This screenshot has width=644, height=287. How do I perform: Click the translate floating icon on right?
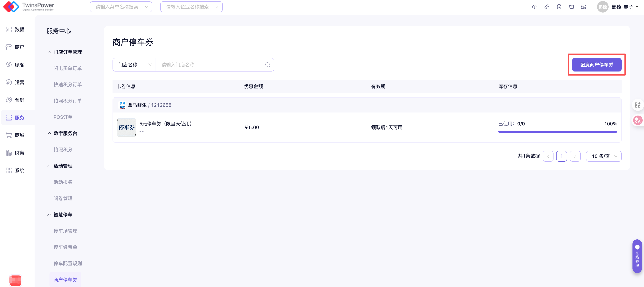(638, 120)
